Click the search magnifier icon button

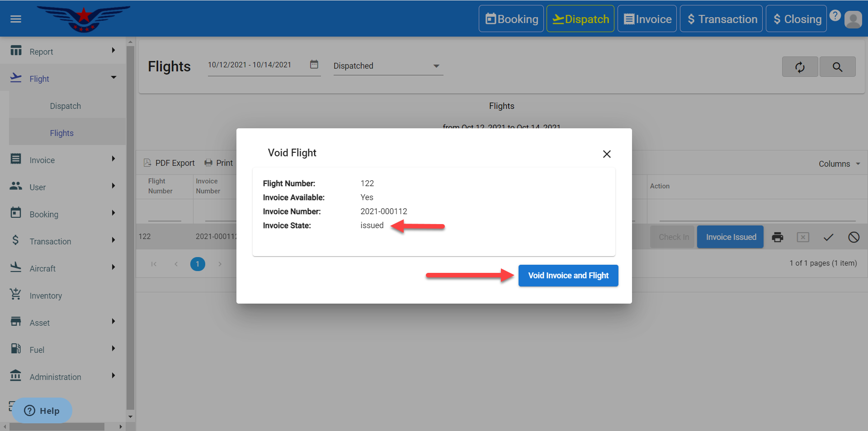pos(837,67)
